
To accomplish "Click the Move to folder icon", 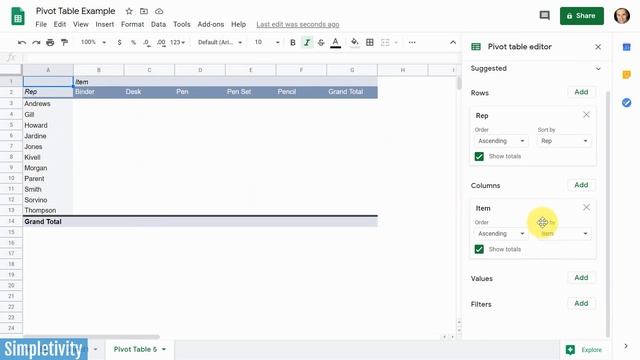I will [x=144, y=11].
